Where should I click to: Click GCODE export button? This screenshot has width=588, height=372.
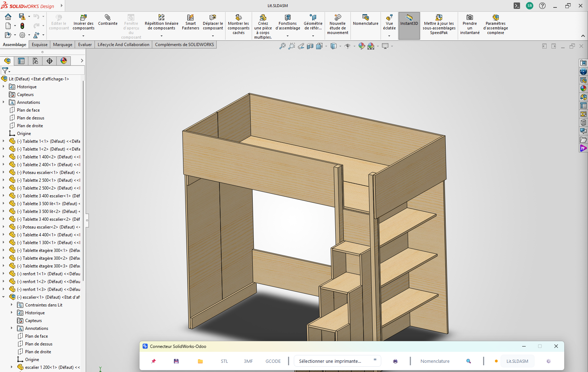click(273, 361)
